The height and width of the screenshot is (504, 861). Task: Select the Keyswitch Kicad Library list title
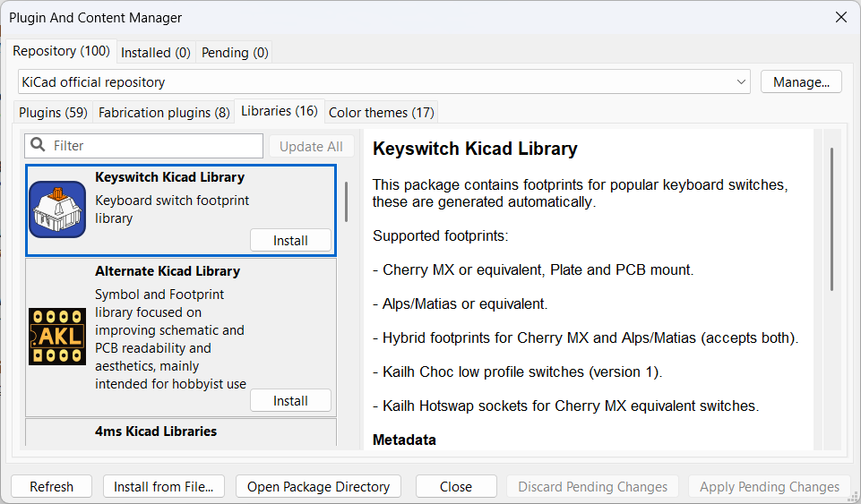click(x=169, y=177)
